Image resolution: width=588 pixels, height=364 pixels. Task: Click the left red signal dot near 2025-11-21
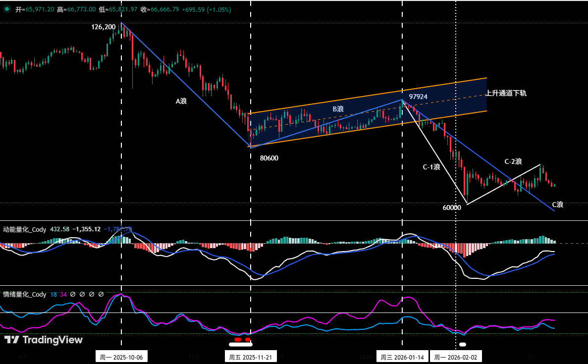[x=237, y=340]
